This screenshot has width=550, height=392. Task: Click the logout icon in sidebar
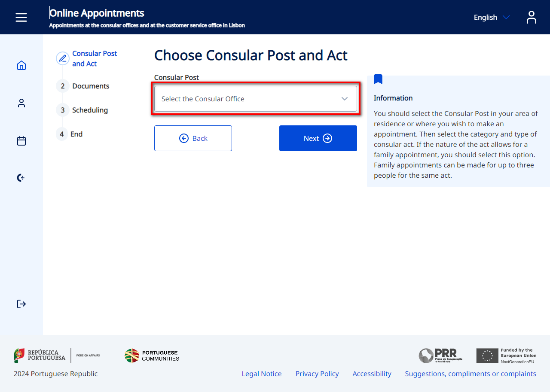tap(21, 304)
